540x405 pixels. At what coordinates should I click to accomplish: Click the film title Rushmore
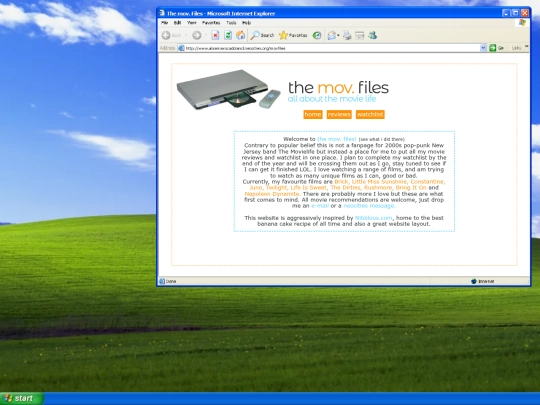[378, 187]
